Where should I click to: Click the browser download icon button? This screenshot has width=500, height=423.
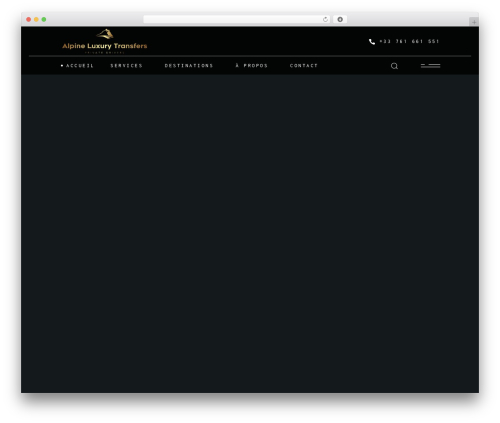pos(340,19)
